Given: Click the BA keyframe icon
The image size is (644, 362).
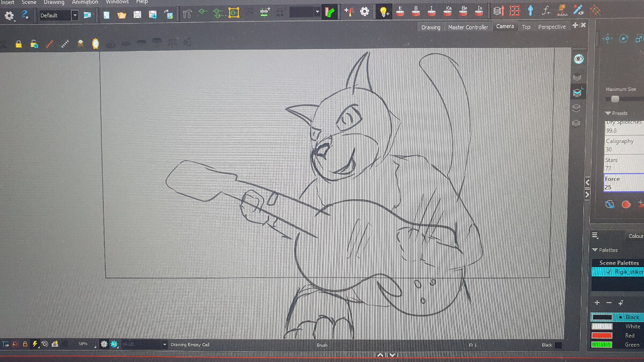Looking at the screenshot, I should (464, 11).
